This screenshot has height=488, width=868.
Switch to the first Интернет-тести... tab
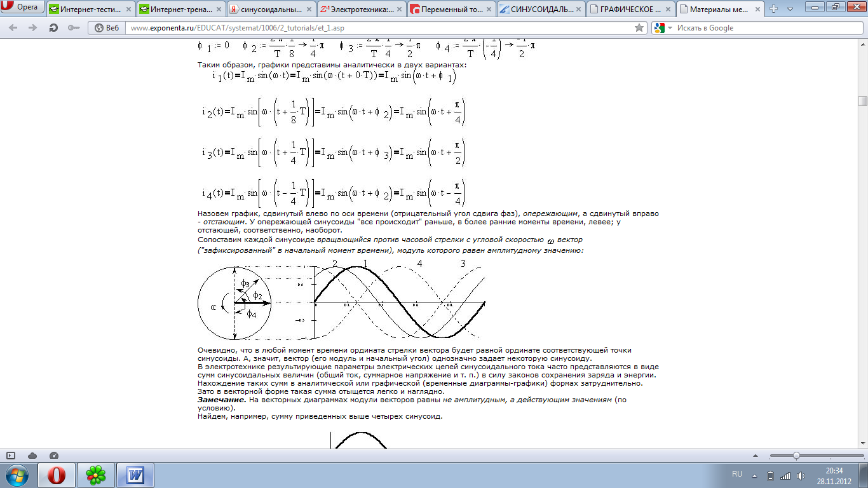pyautogui.click(x=90, y=9)
